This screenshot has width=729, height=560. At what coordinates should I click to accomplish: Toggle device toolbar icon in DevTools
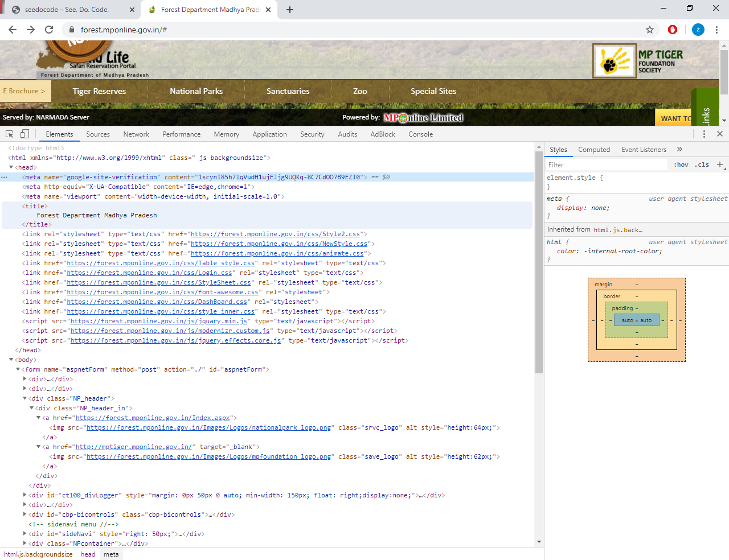click(24, 134)
